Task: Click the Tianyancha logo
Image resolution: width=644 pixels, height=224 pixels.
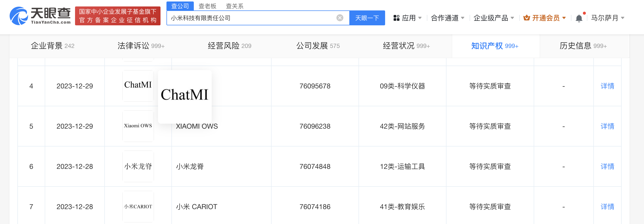Action: [x=40, y=17]
